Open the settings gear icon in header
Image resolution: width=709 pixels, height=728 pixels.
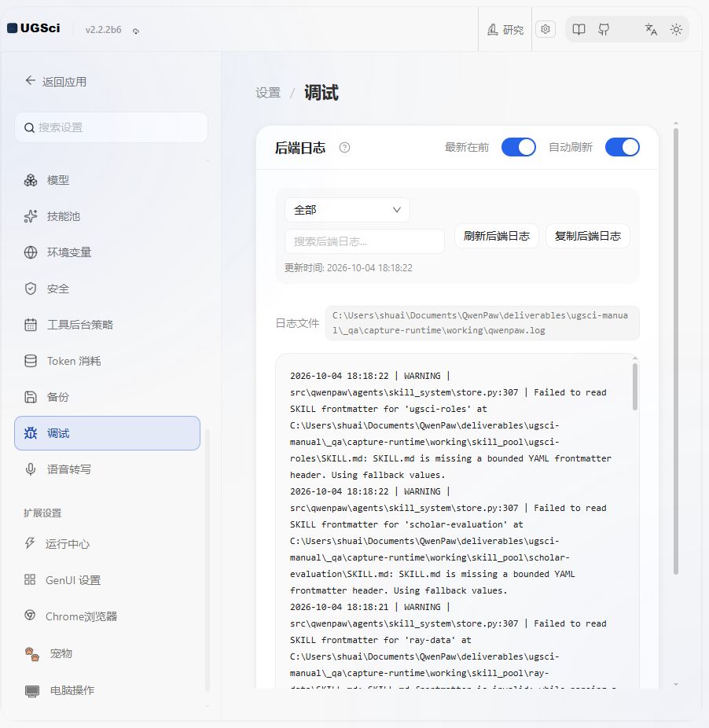point(546,29)
